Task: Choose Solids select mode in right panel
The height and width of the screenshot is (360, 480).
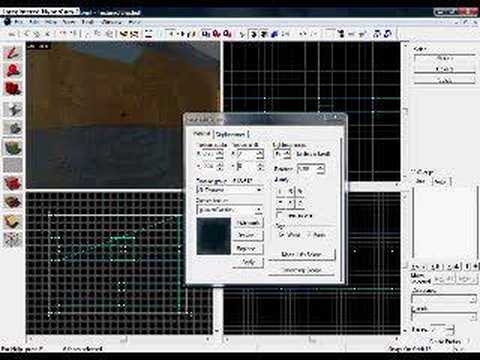Action: click(444, 80)
